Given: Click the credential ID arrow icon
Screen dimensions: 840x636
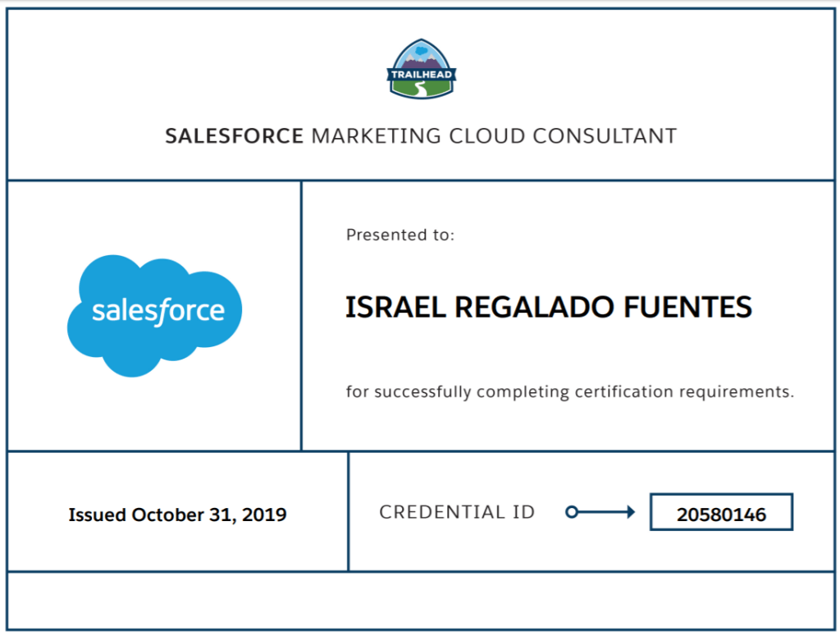Looking at the screenshot, I should point(600,512).
